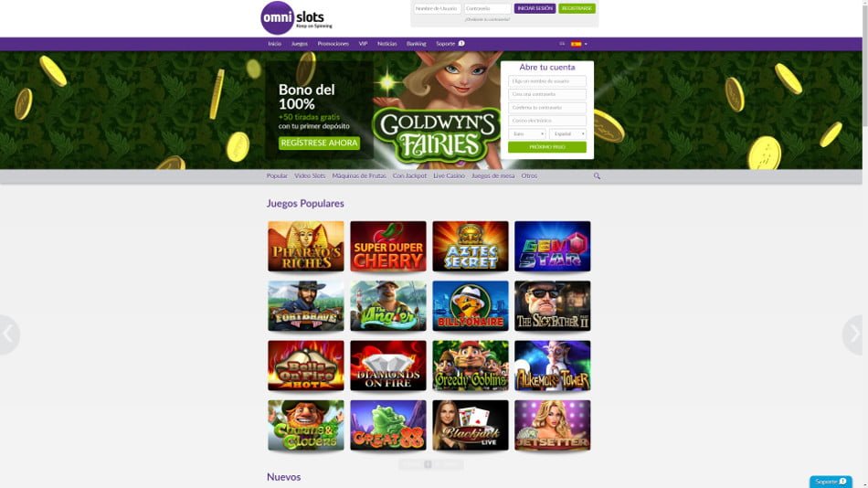Click the Spanish flag language icon

pos(576,44)
